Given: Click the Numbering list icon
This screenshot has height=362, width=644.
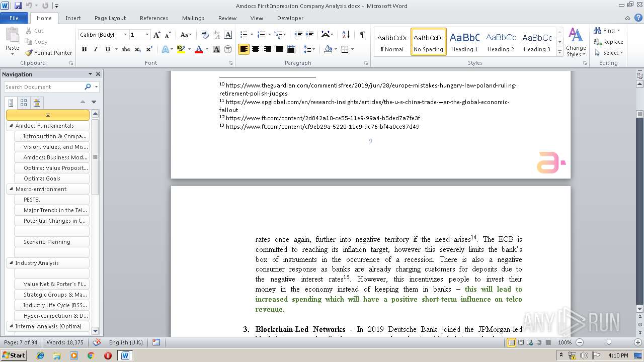Looking at the screenshot, I should pos(261,35).
